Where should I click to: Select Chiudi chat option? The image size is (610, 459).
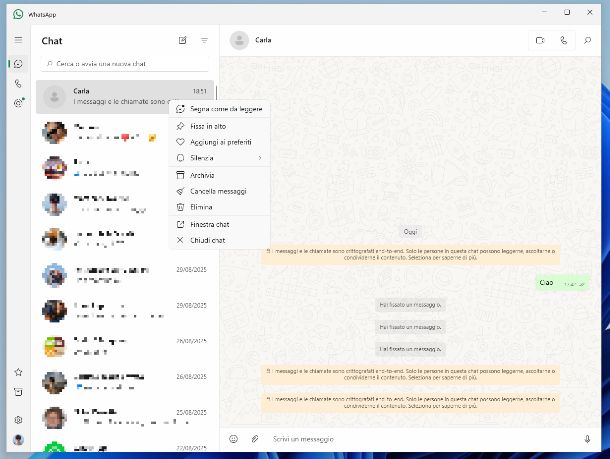click(x=219, y=240)
